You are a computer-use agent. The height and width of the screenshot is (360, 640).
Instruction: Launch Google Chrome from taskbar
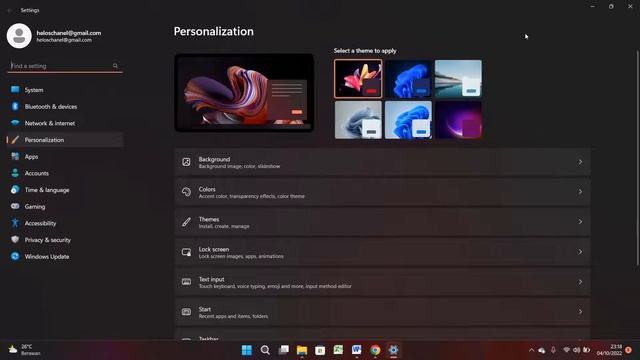click(375, 350)
